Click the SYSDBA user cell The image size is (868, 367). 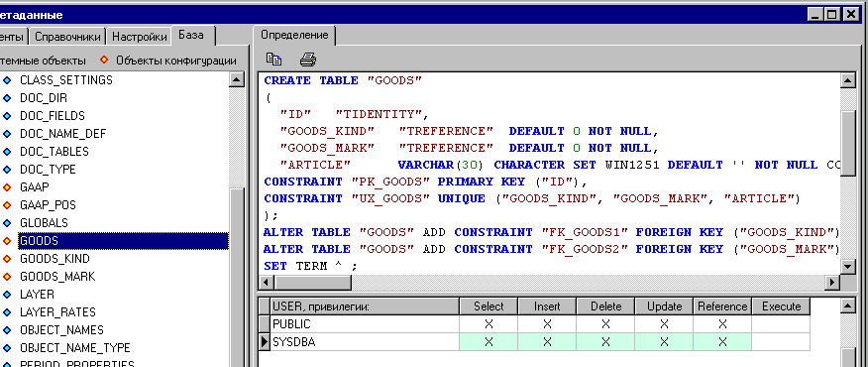(x=365, y=342)
